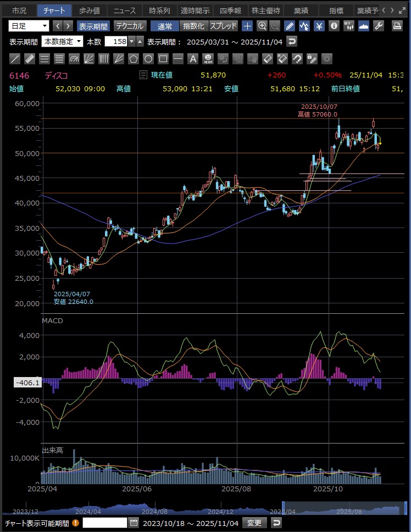Open the 日足 timeframe dropdown
Screen dimensions: 411x532
coord(29,26)
